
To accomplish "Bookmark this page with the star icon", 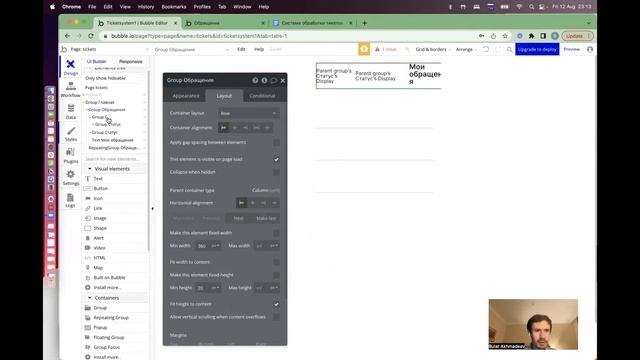I will (505, 36).
